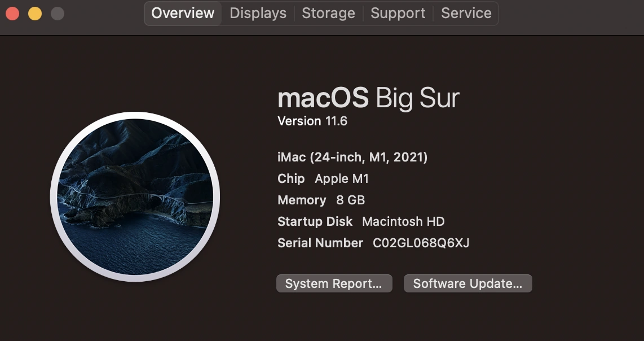Select the Storage tab
This screenshot has height=341, width=644.
pyautogui.click(x=328, y=13)
